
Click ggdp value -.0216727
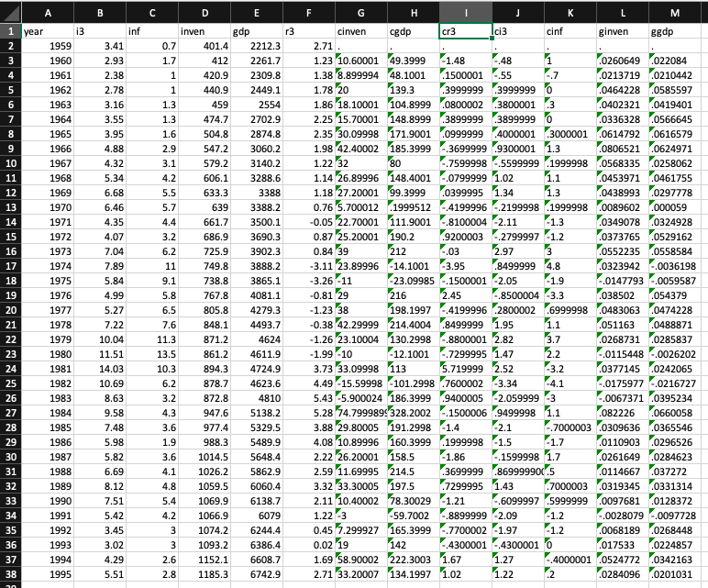675,383
